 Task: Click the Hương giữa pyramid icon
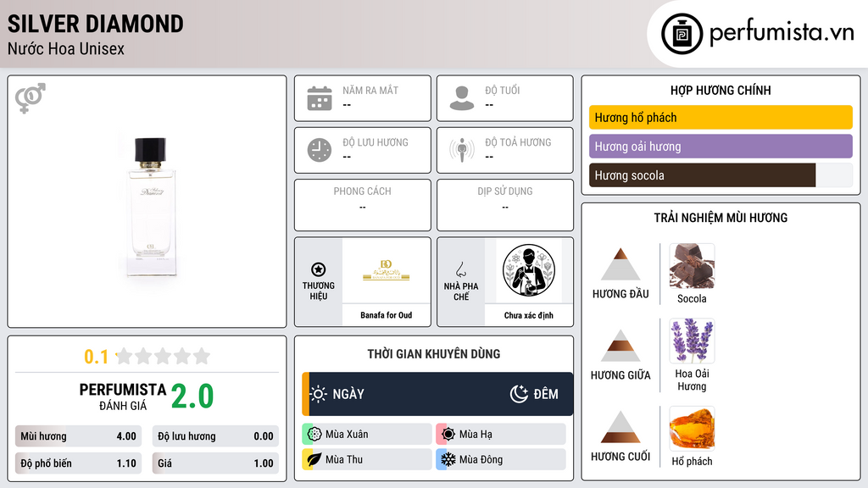click(x=620, y=346)
